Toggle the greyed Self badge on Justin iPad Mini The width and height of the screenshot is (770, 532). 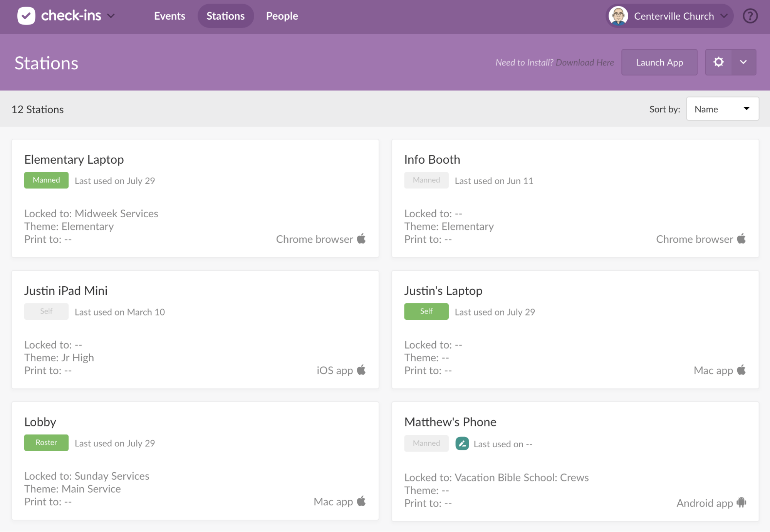coord(46,311)
